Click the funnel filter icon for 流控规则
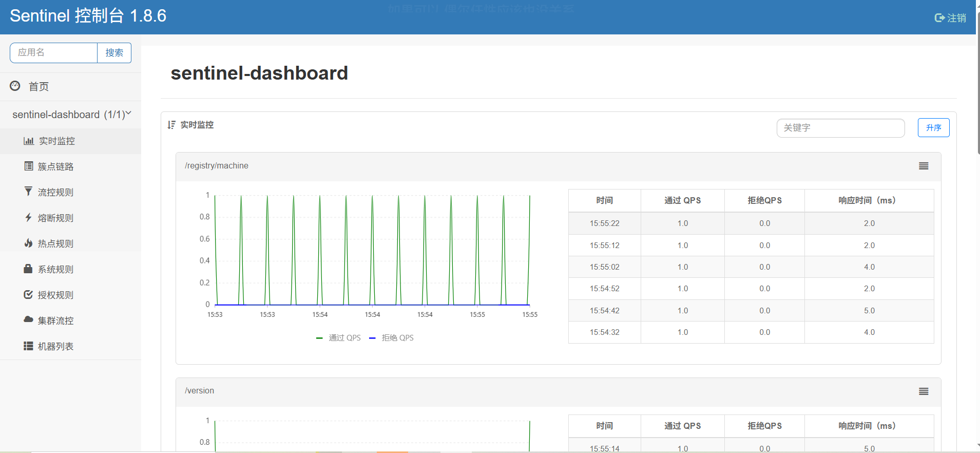Screen dimensions: 980x453 28,192
